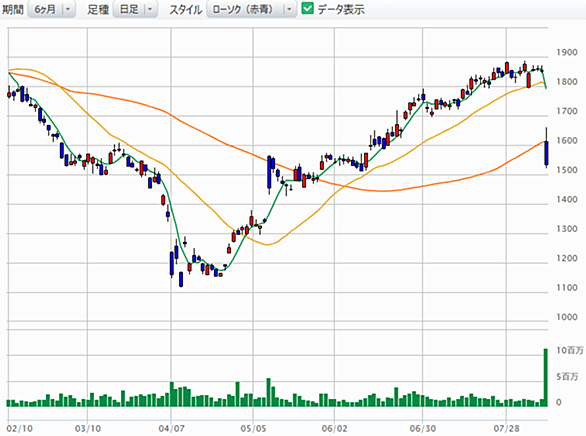586x436 pixels.
Task: Click the 5百万 volume axis label
Action: click(x=567, y=377)
